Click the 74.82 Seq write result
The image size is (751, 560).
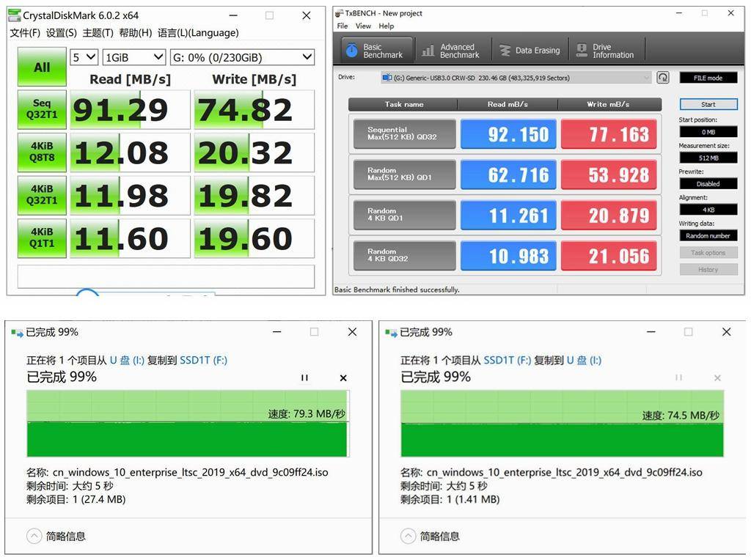[x=254, y=110]
